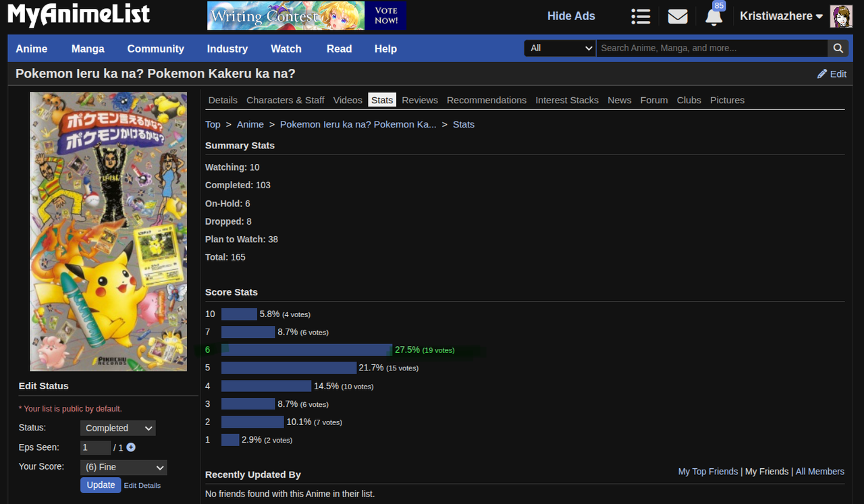Switch to the Clubs tab
Screen dimensions: 864x504
click(x=689, y=100)
